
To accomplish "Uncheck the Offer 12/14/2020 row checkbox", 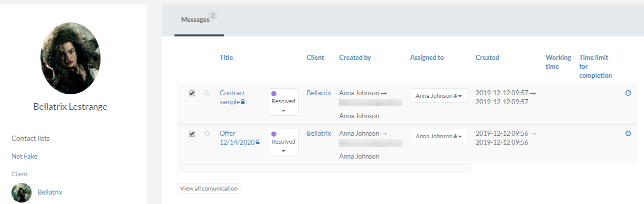I will tap(192, 134).
